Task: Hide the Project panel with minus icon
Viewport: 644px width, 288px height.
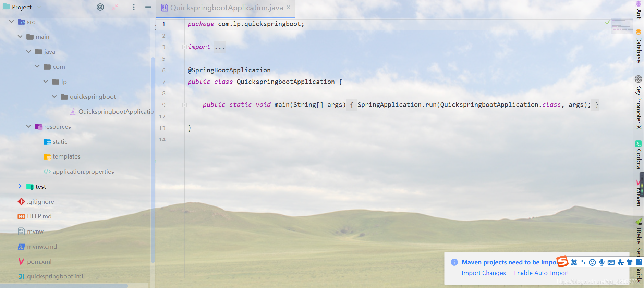Action: tap(148, 7)
